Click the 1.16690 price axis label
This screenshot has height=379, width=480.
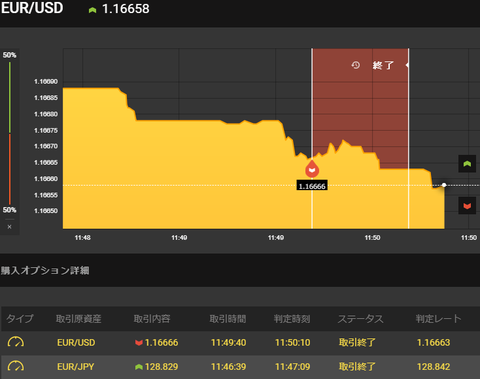(46, 82)
